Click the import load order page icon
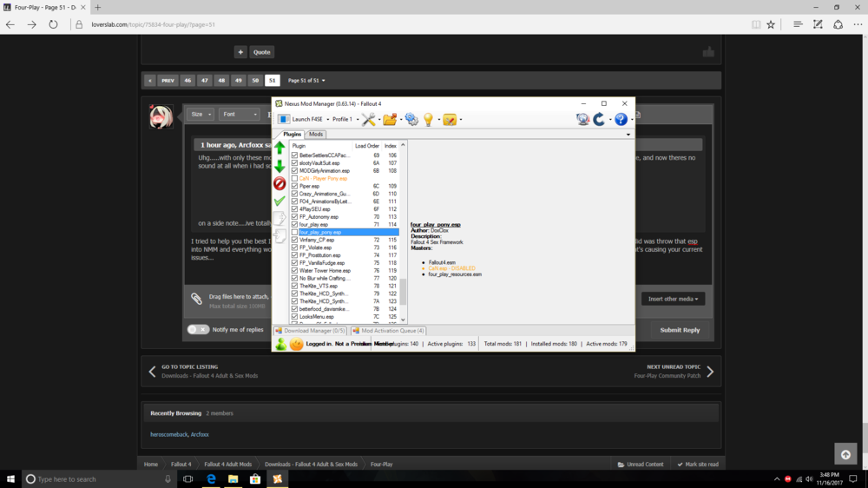868x488 pixels. tap(279, 236)
